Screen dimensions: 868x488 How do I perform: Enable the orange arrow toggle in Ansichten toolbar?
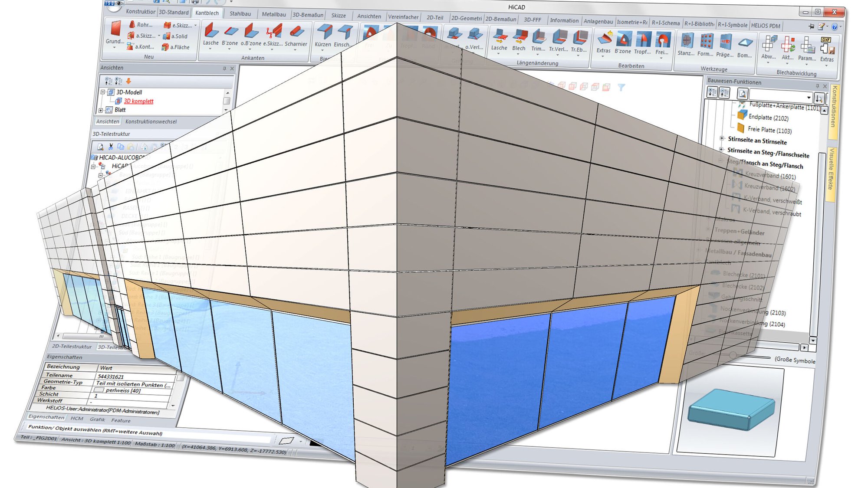(x=128, y=81)
